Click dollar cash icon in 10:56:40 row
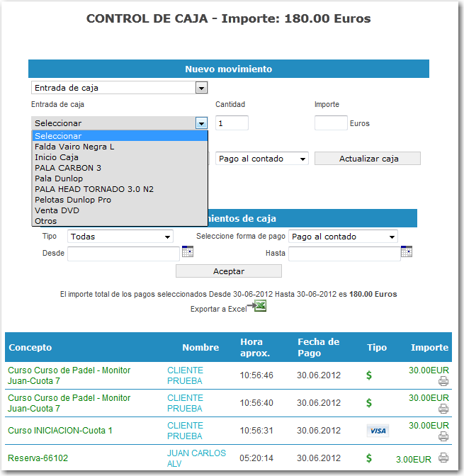Screen dimensions: 464x476 tap(369, 403)
